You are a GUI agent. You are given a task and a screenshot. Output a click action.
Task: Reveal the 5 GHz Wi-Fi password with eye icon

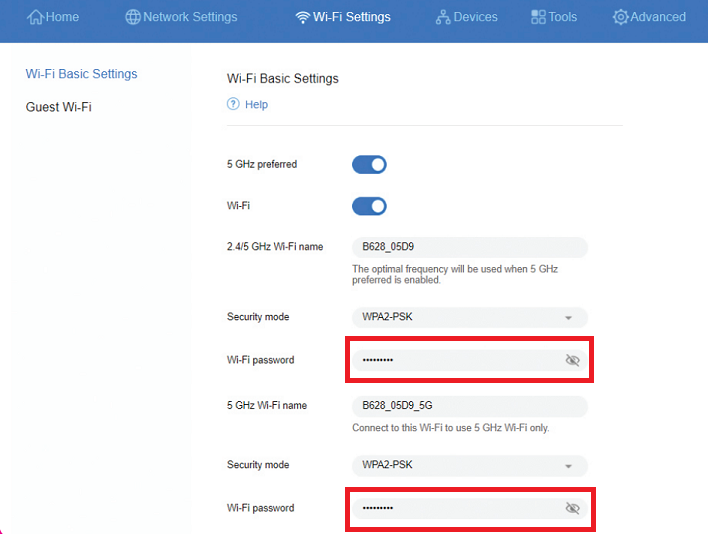coord(572,508)
